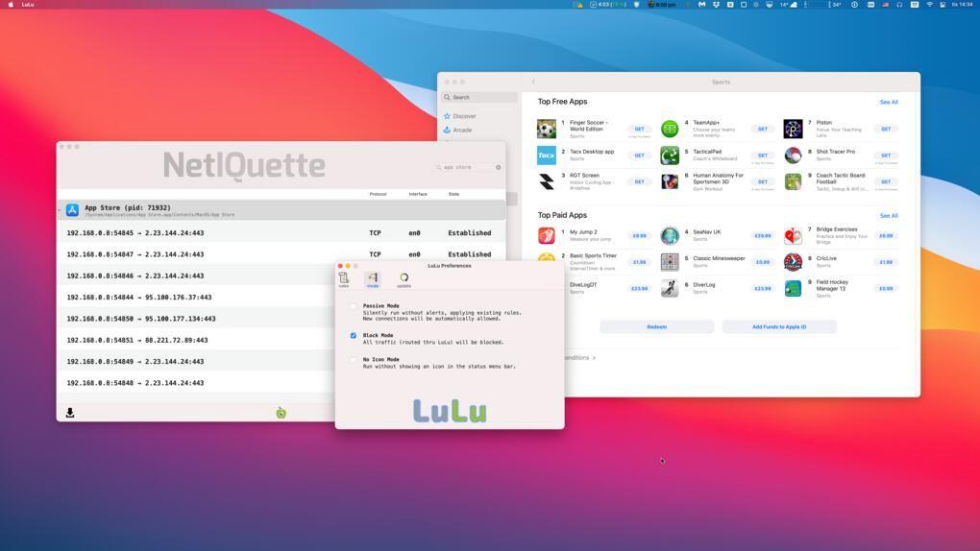Click the download/save icon in Netiquette

(x=70, y=413)
